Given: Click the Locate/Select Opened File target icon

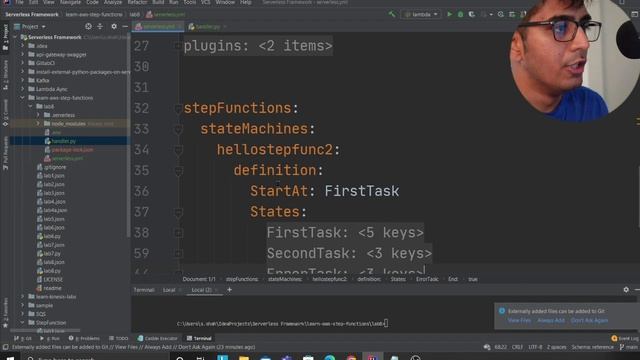Looking at the screenshot, I should (x=88, y=27).
